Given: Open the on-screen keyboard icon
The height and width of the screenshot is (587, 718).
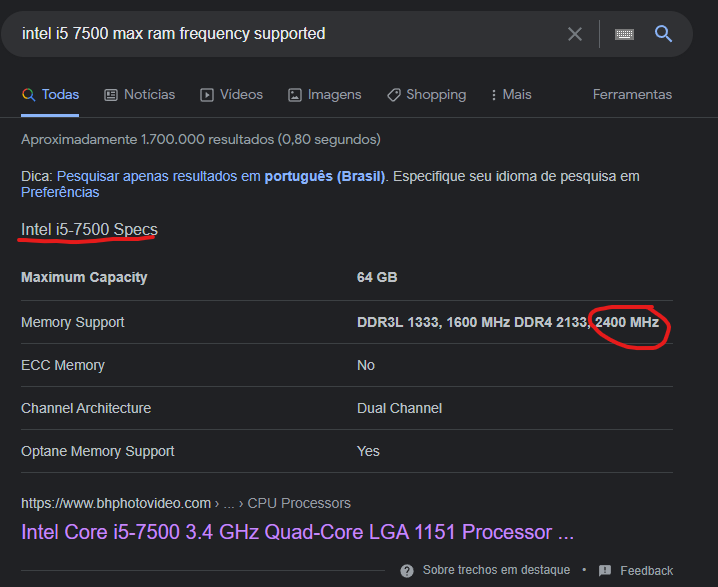Looking at the screenshot, I should [624, 34].
